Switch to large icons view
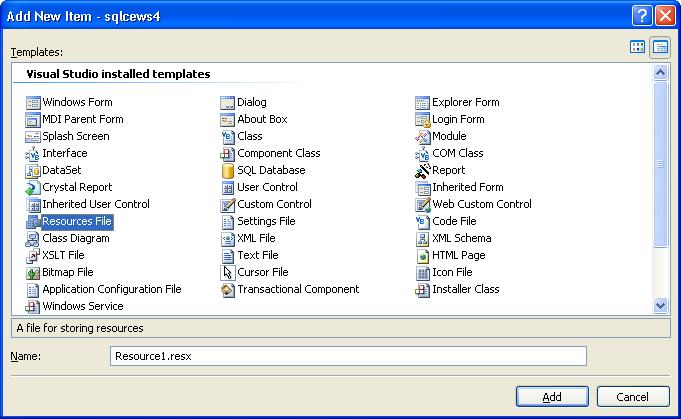Image resolution: width=681 pixels, height=419 pixels. 638,46
